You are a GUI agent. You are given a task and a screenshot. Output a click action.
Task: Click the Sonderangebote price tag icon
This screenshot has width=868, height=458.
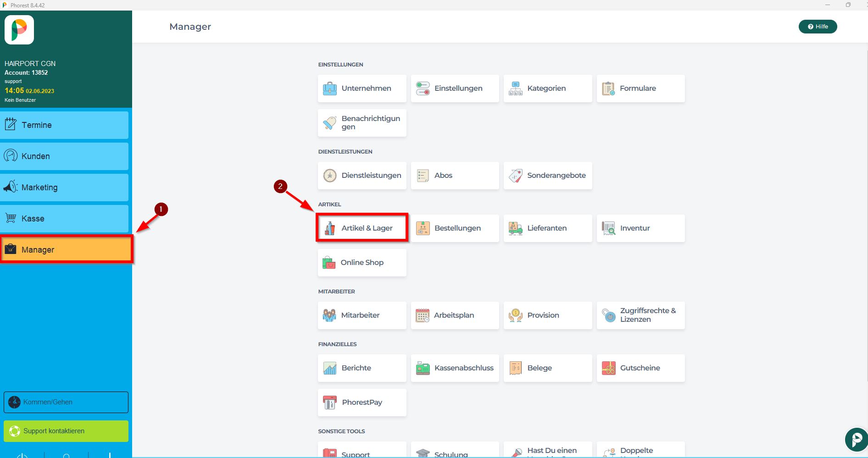(516, 176)
